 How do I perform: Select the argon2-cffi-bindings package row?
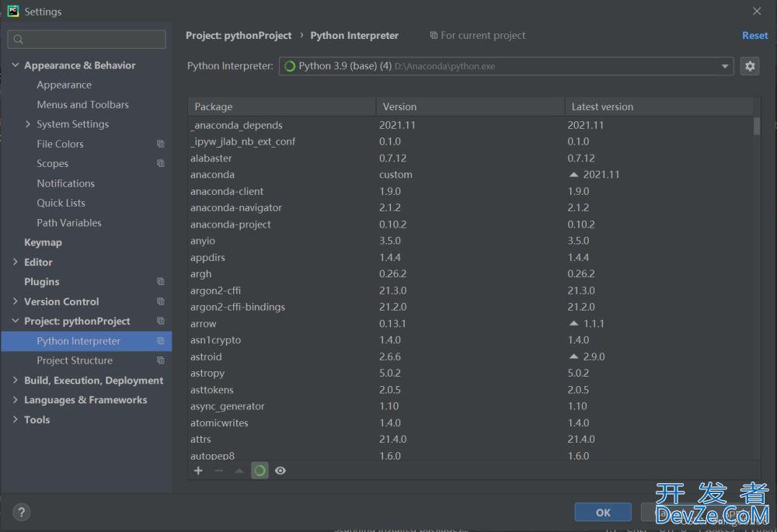click(x=470, y=307)
